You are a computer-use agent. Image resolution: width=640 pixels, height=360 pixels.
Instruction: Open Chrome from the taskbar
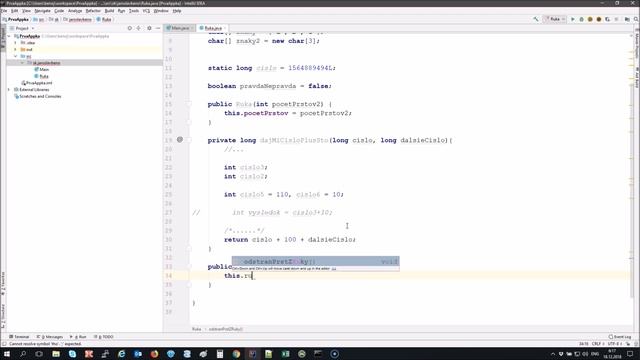tap(236, 354)
